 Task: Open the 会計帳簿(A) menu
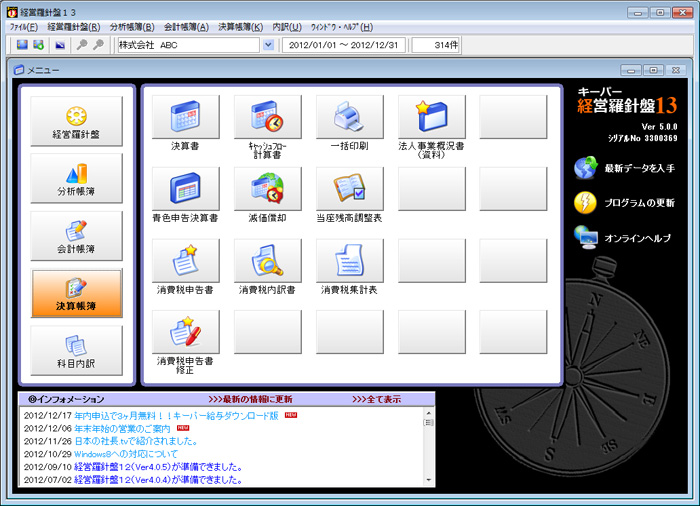[x=186, y=27]
